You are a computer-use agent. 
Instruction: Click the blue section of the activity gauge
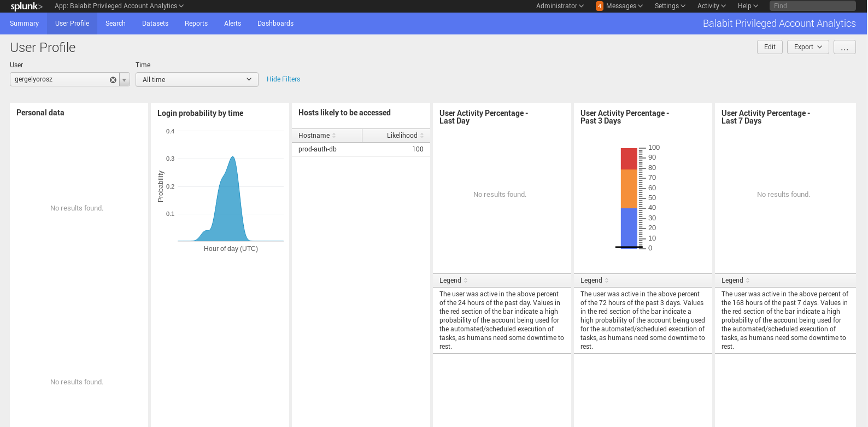629,227
